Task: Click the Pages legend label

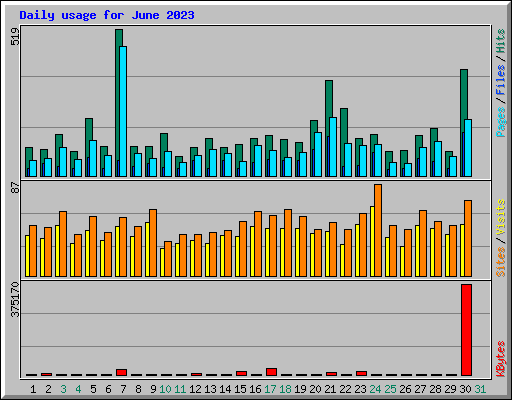Action: click(501, 122)
